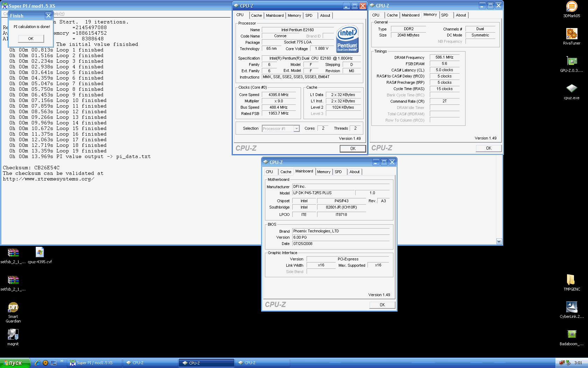Click the Core Speed 4395.8 MHz value

279,95
